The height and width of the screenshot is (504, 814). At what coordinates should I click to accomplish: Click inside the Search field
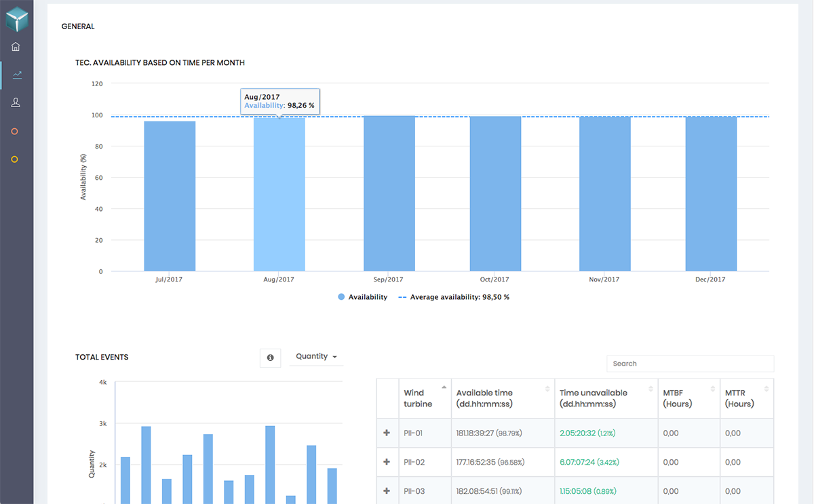click(690, 364)
